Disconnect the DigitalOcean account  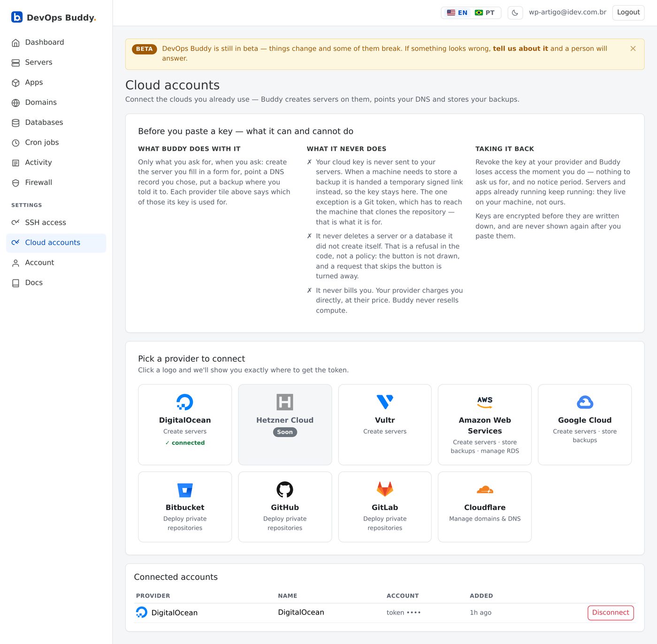tap(611, 613)
